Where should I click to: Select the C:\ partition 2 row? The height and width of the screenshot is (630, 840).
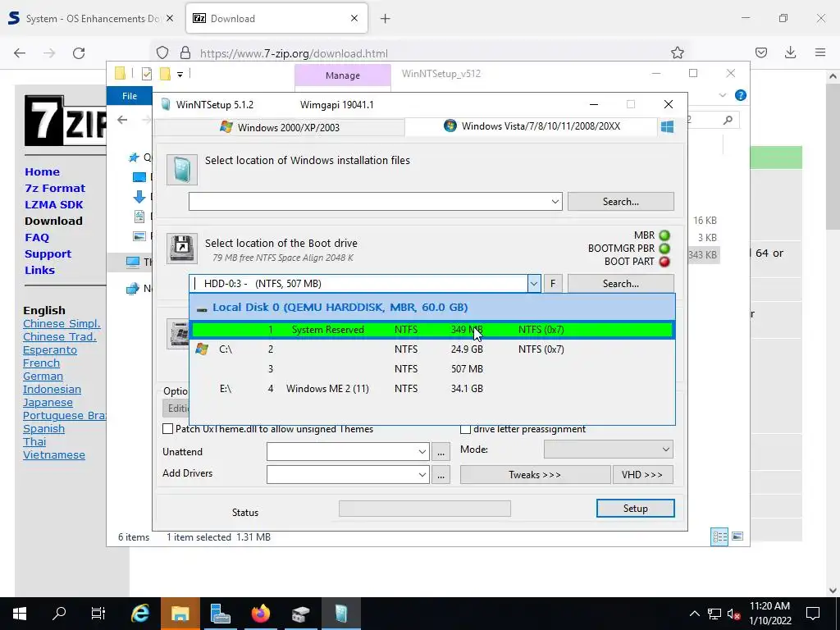coord(431,349)
